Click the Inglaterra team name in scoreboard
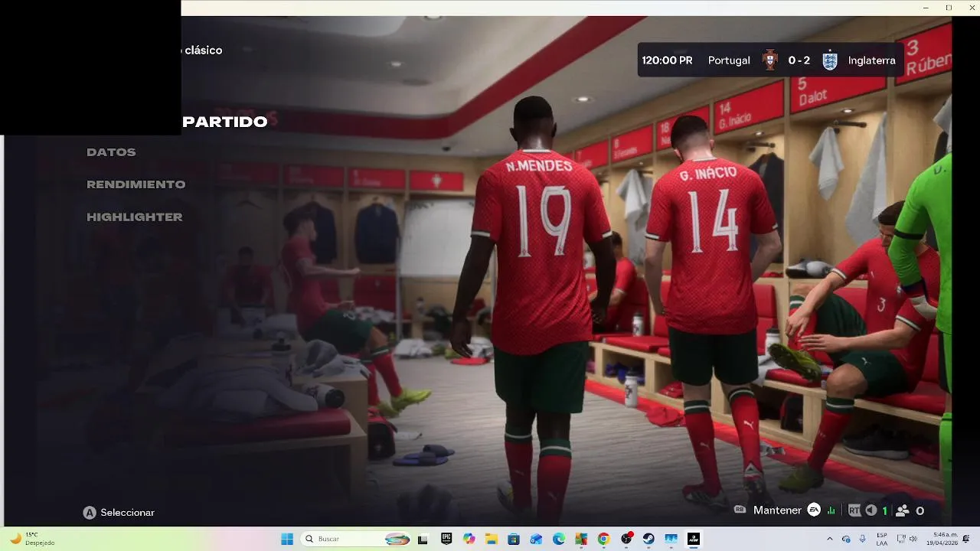 (x=871, y=60)
